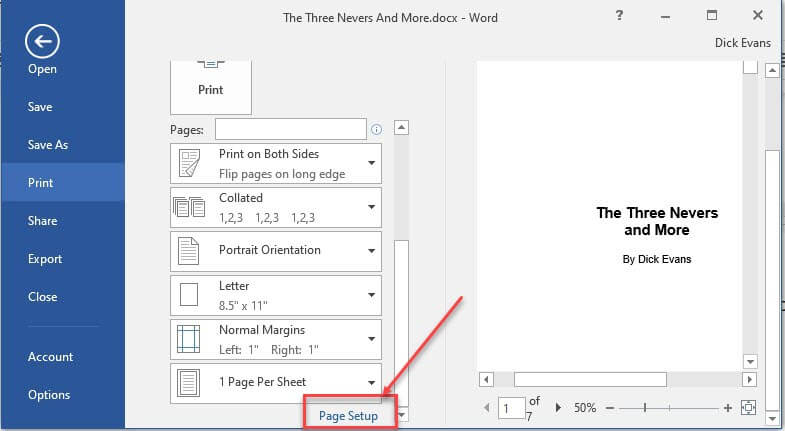This screenshot has width=785, height=431.
Task: Click the preview horizontal scroll right arrow
Action: [749, 379]
